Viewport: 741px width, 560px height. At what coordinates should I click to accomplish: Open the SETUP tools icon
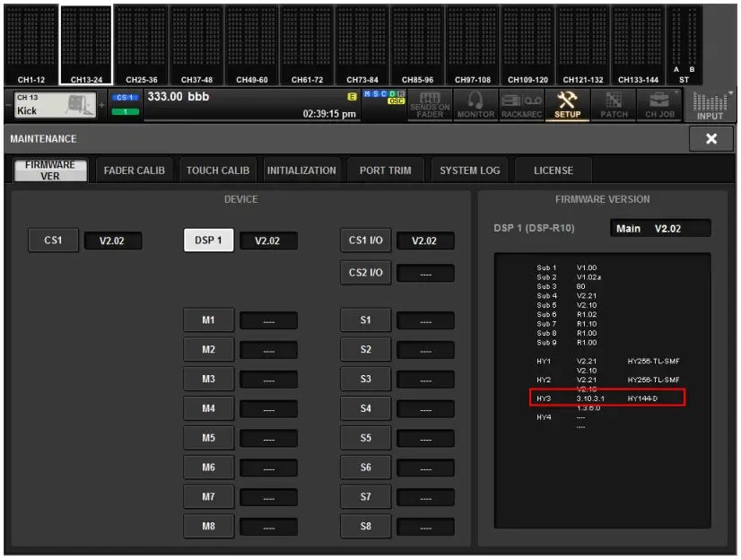point(567,105)
